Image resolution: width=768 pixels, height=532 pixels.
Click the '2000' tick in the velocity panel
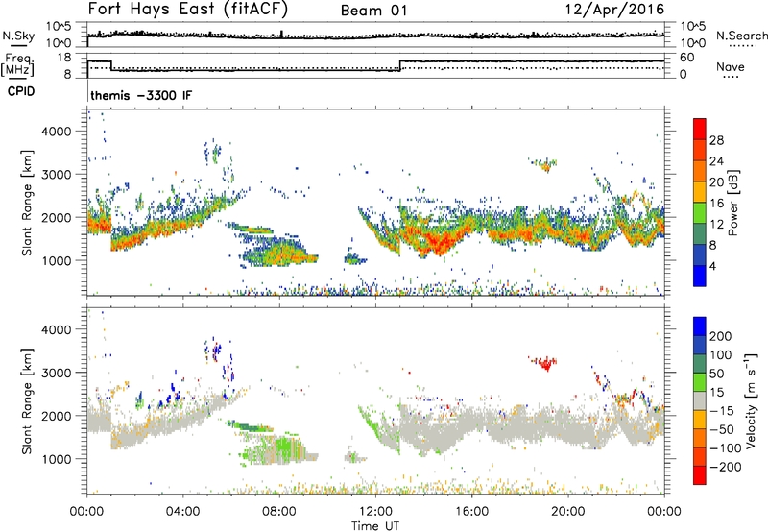click(56, 416)
